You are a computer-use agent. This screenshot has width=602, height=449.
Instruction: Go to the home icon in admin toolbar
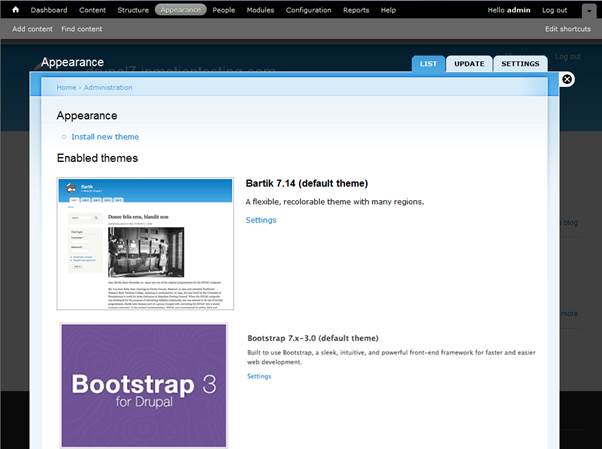15,10
